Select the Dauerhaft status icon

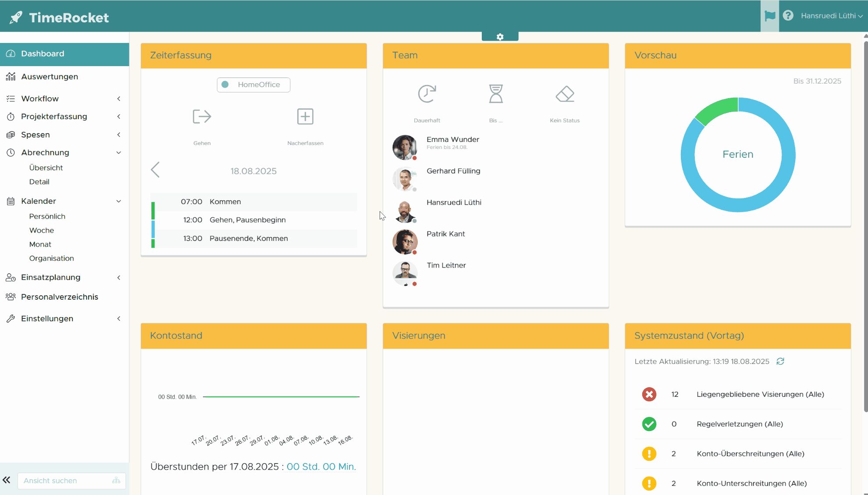(427, 94)
